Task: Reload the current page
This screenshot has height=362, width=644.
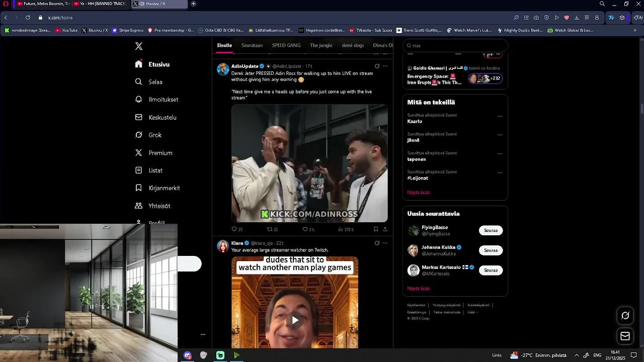Action: (x=28, y=18)
